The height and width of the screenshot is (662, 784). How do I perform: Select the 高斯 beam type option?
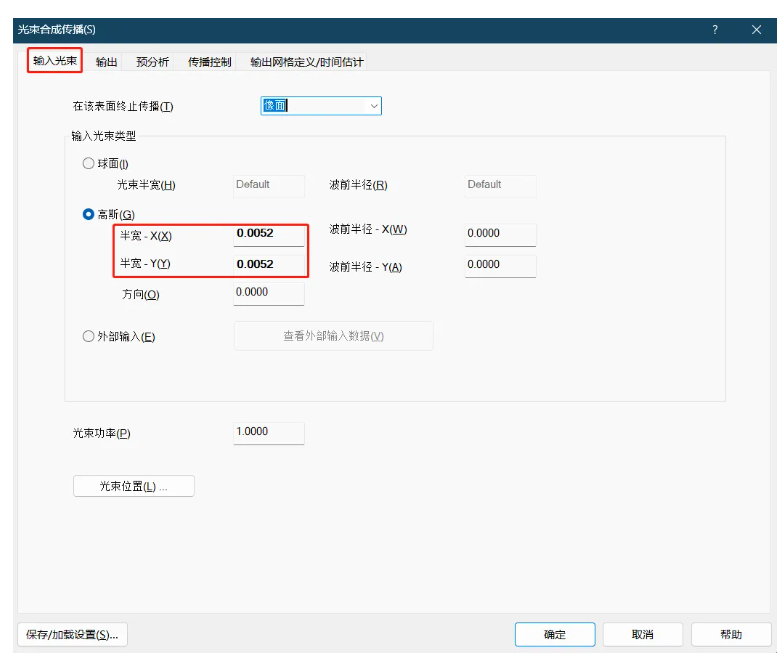[89, 214]
